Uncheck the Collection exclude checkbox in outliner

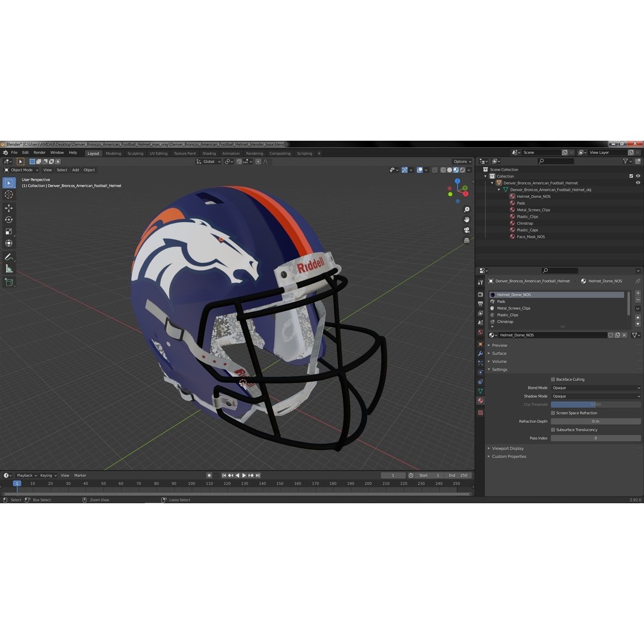pos(631,176)
